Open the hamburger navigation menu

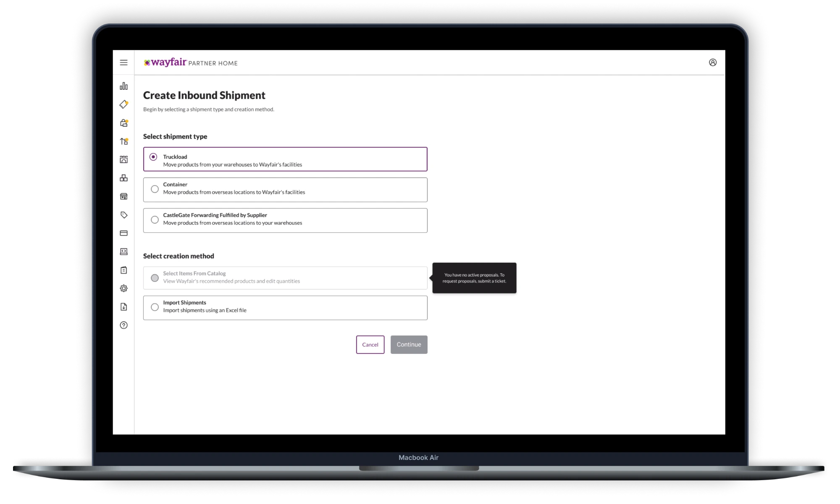(x=123, y=63)
